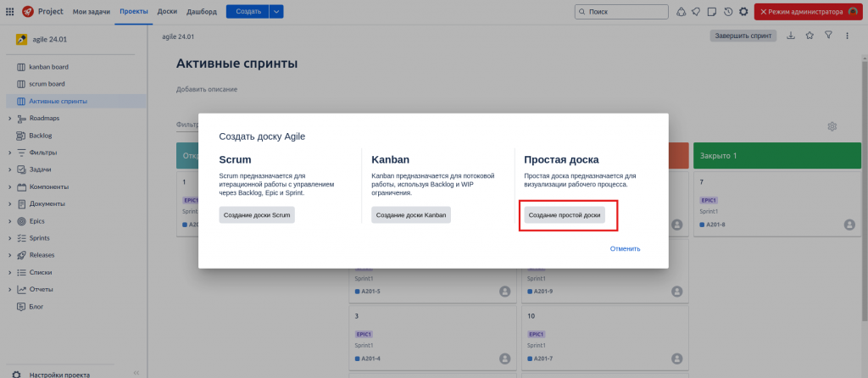
Task: Expand the Компоненты section
Action: click(x=10, y=187)
